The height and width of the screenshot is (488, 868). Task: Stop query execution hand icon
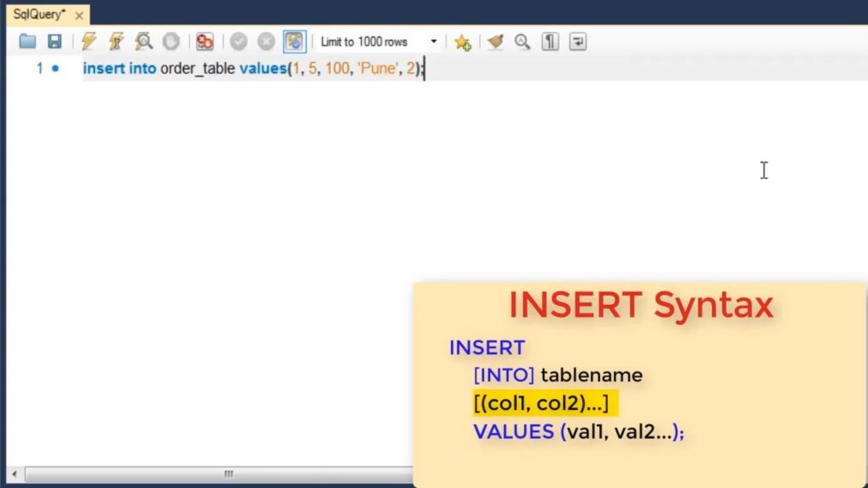(171, 42)
